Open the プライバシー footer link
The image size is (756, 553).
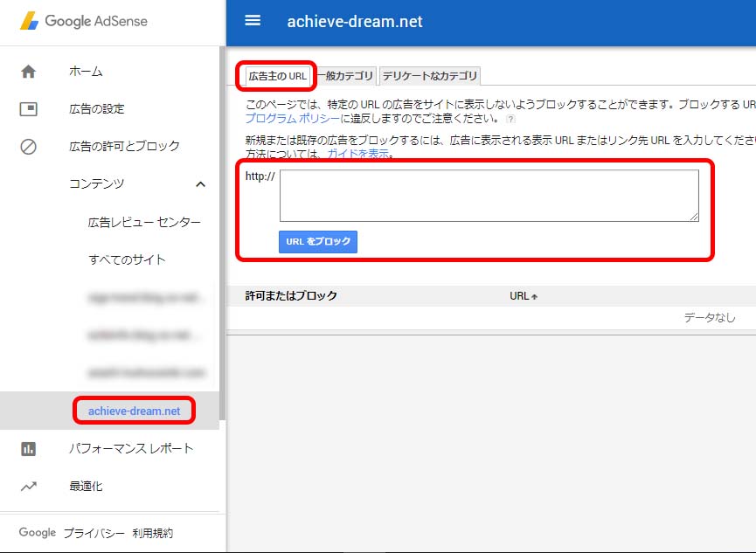click(x=94, y=533)
